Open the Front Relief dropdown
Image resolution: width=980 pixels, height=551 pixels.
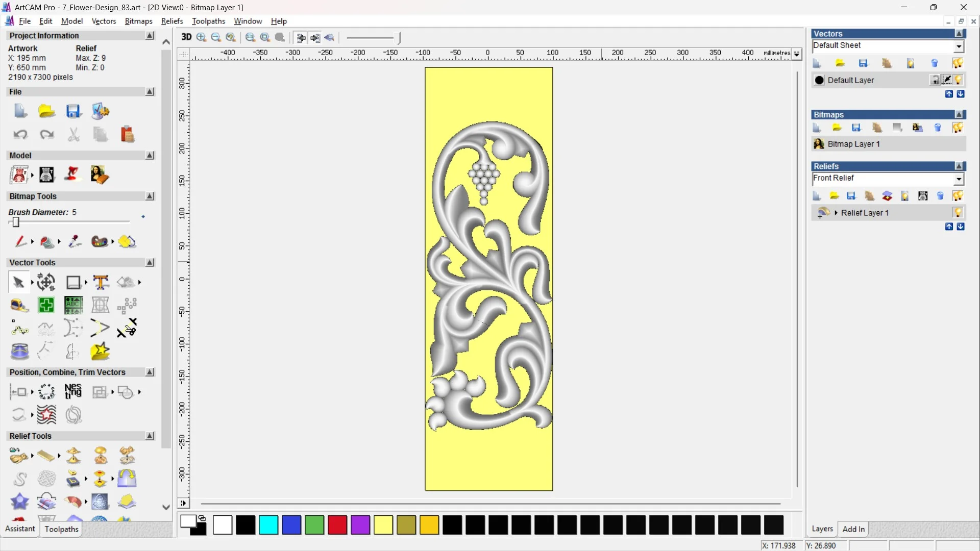(x=959, y=179)
